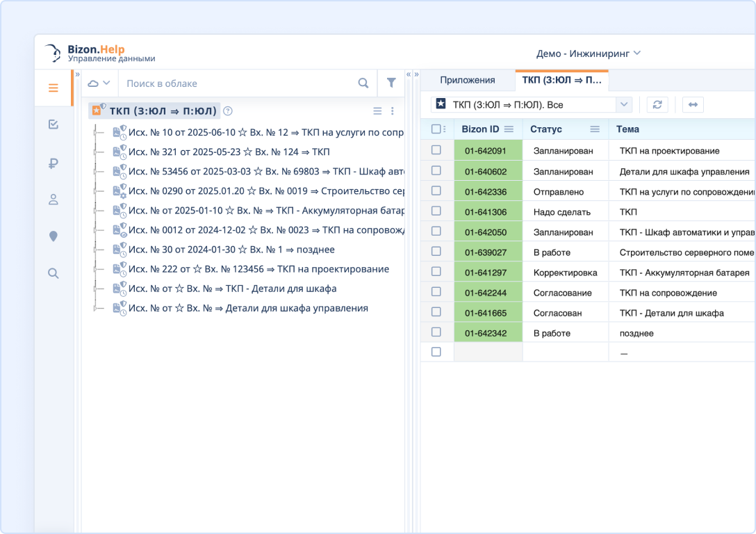
Task: Select the ТКП (З:ЮЛ ⇒ П... tab
Action: (x=561, y=80)
